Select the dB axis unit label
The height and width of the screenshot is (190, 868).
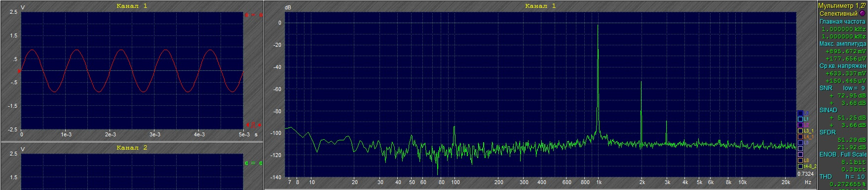[288, 8]
